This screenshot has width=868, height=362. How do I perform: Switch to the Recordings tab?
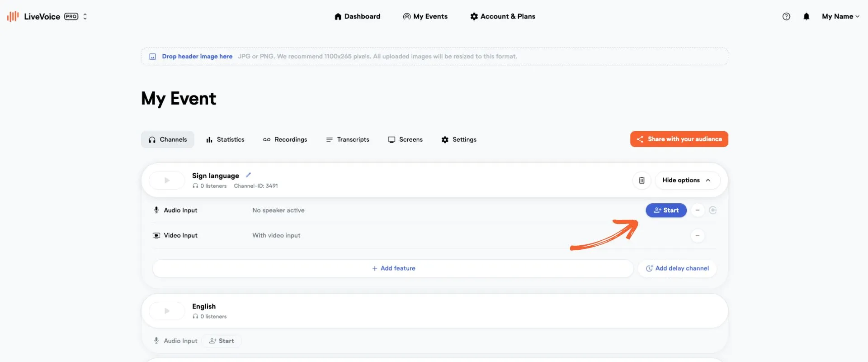click(285, 139)
